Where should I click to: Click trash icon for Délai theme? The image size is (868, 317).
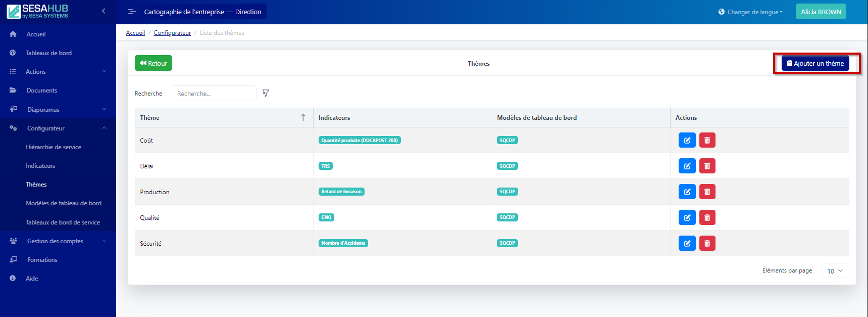click(707, 166)
